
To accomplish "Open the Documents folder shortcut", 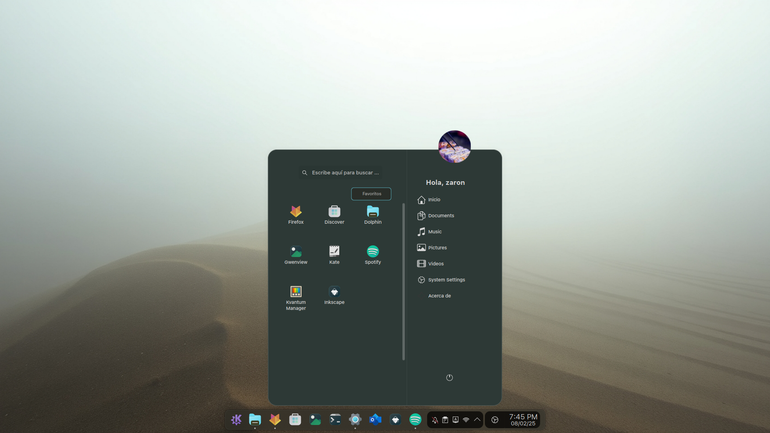I will (436, 216).
